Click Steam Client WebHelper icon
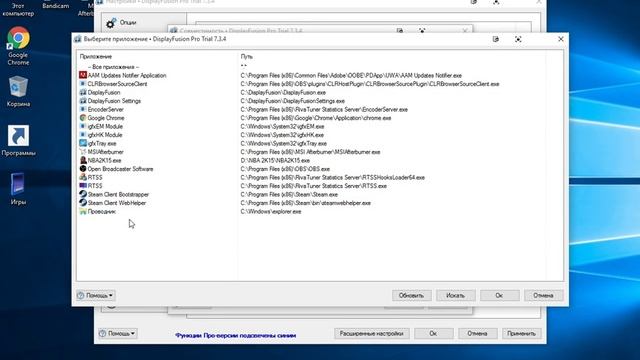 pyautogui.click(x=83, y=203)
